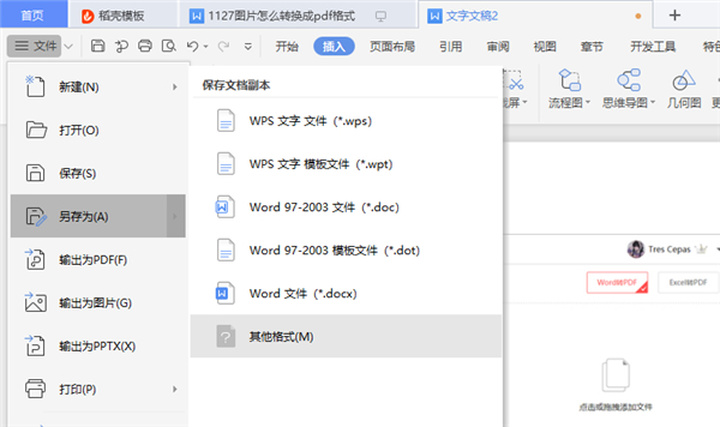Choose 打印(P) in file menu
The width and height of the screenshot is (720, 427).
click(98, 389)
